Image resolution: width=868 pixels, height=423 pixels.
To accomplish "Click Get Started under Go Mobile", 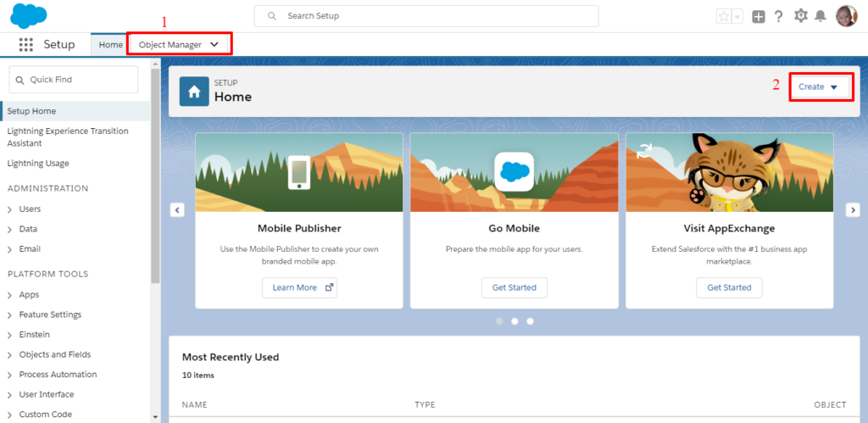I will pos(514,287).
